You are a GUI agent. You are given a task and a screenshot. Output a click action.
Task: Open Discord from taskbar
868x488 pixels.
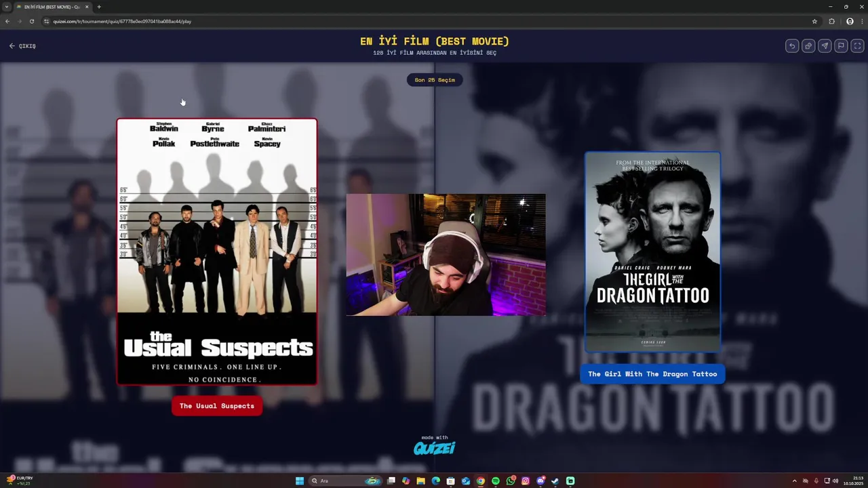(x=540, y=481)
